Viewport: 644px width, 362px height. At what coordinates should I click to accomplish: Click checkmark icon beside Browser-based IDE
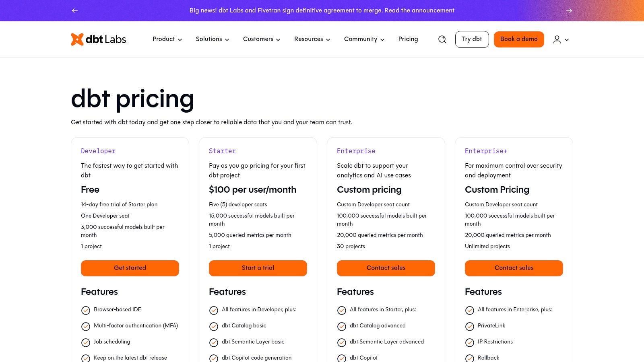pyautogui.click(x=86, y=310)
